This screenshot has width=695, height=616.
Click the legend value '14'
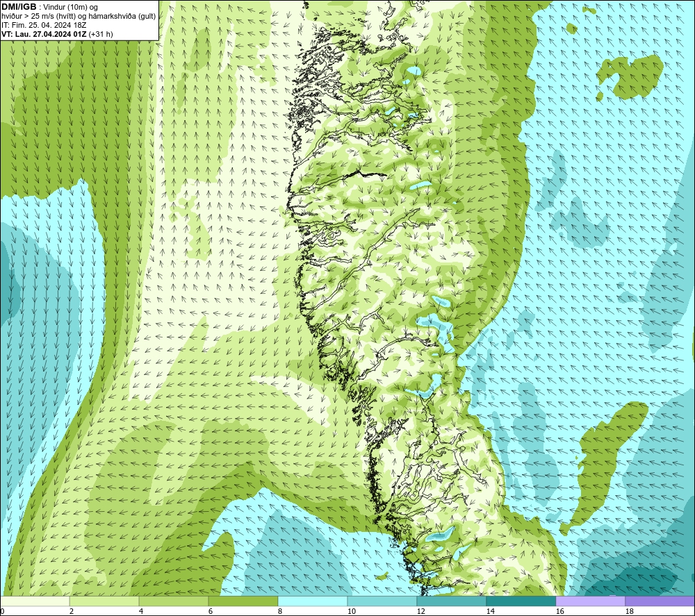tap(490, 611)
